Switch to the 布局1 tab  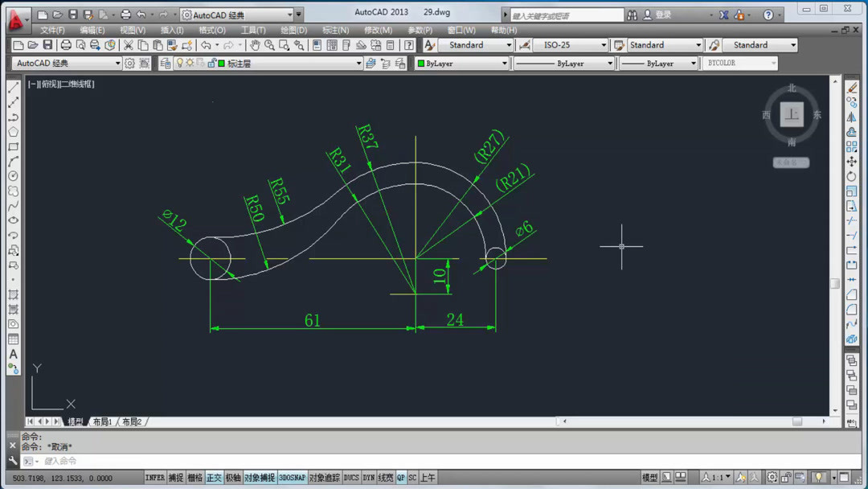(103, 421)
